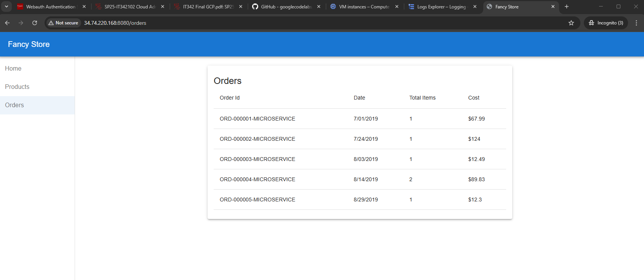Viewport: 644px width, 280px height.
Task: Close the Logs Explorer tab
Action: click(x=475, y=6)
